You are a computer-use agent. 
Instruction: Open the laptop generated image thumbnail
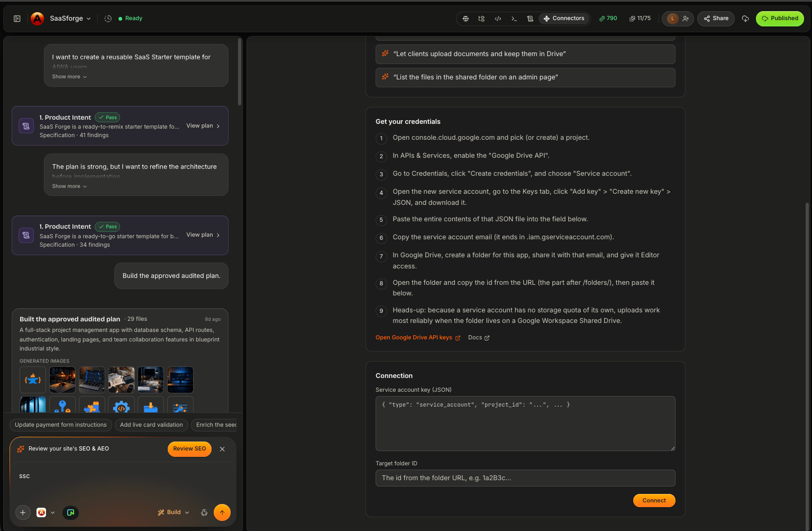(92, 380)
